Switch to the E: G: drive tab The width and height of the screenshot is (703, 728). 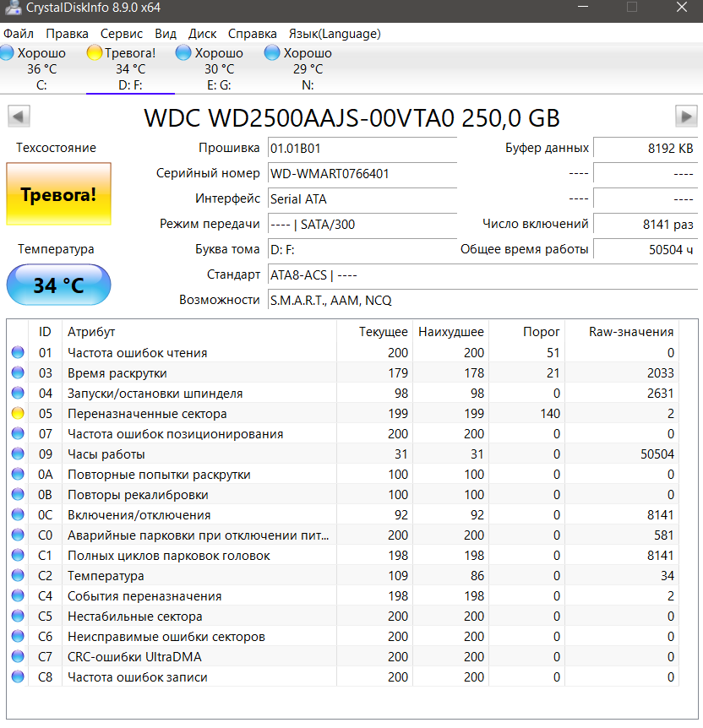[220, 69]
